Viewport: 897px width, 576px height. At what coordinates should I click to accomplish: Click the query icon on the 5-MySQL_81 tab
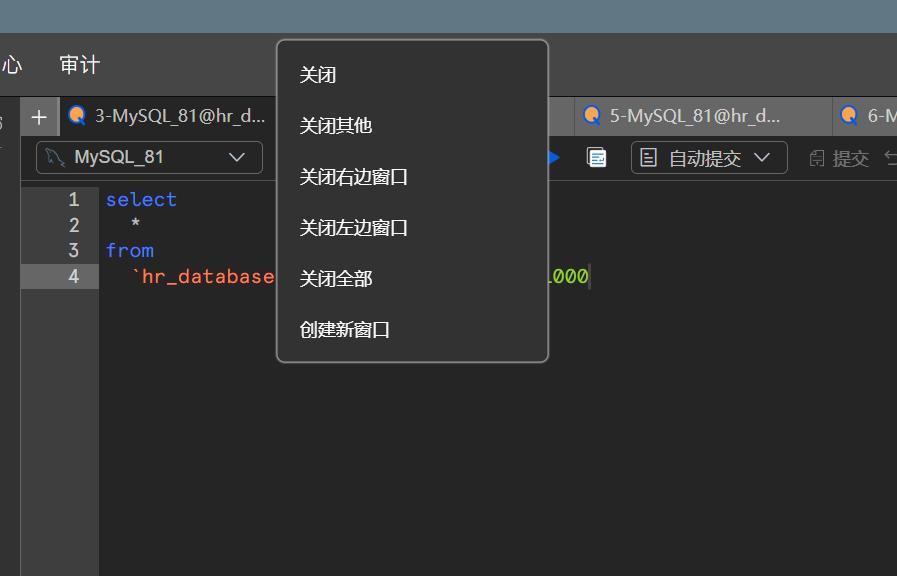click(x=592, y=116)
